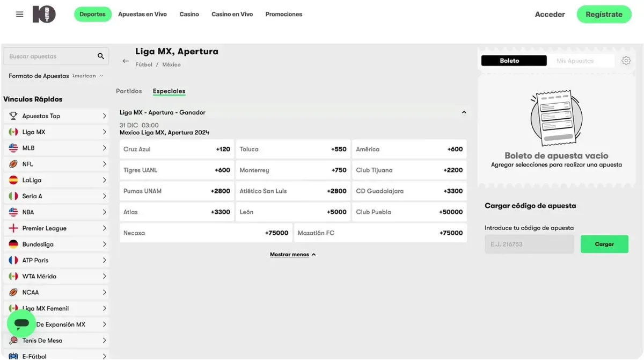Select the Deportes tab

(92, 15)
